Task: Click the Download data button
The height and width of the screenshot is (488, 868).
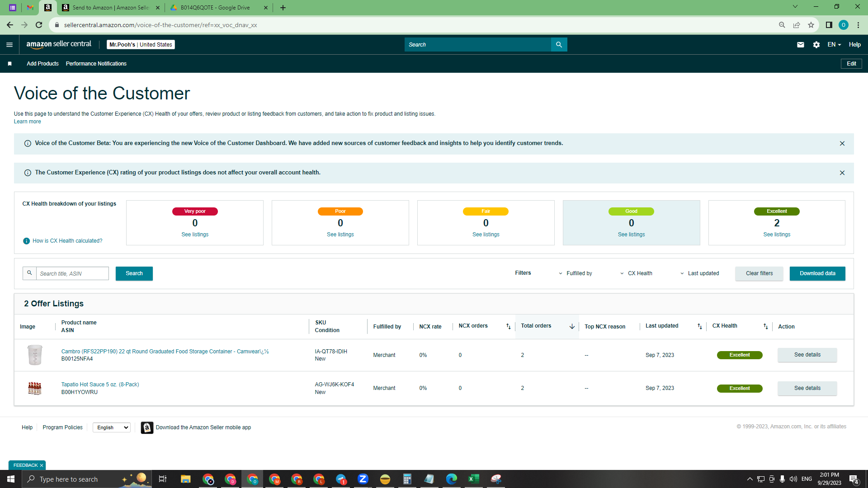Action: coord(817,274)
